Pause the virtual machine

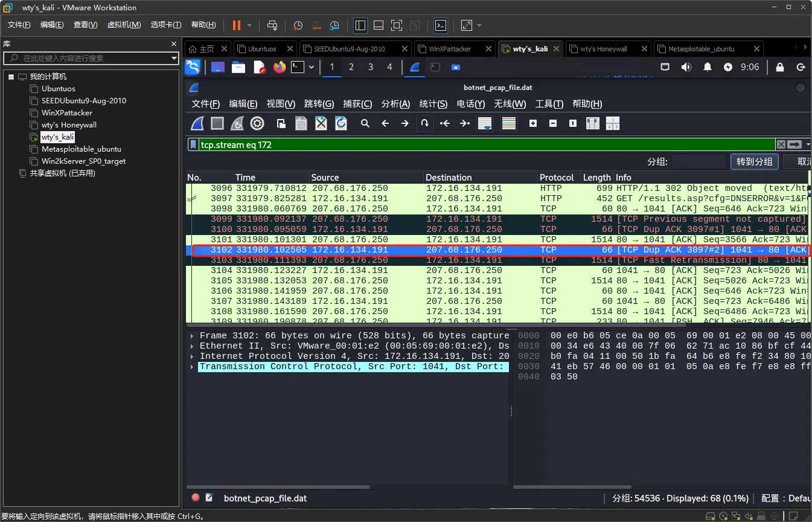(x=236, y=25)
